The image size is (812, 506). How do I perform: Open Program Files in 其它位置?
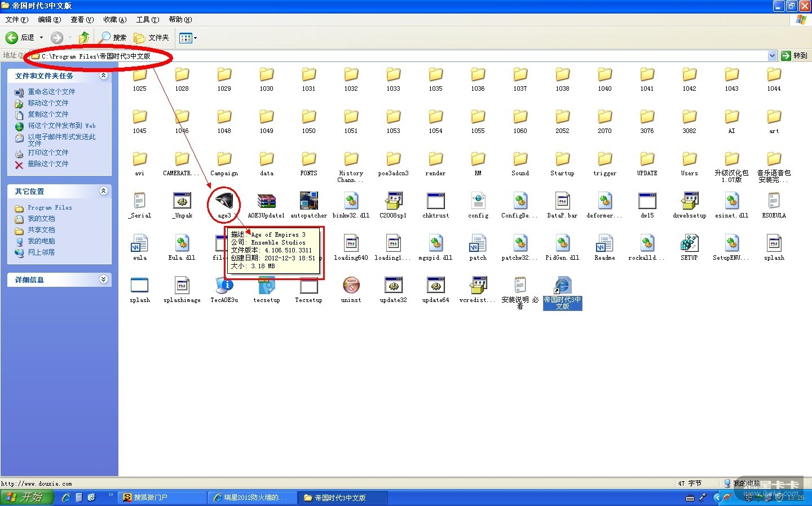[50, 208]
